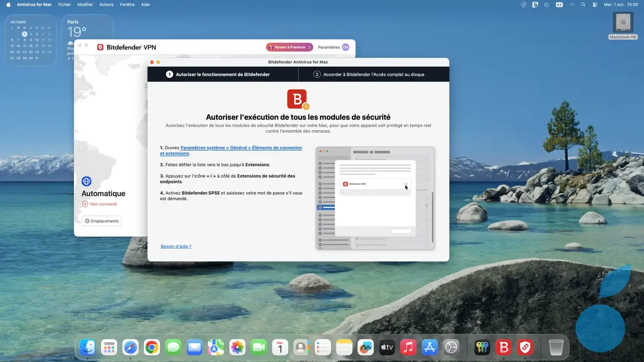Screen dimensions: 644x362
Task: Open the Bitdefender menu bar status icon
Action: (535, 4)
